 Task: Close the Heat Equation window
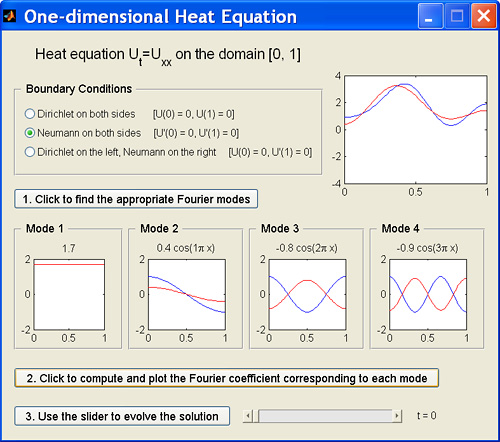point(483,16)
